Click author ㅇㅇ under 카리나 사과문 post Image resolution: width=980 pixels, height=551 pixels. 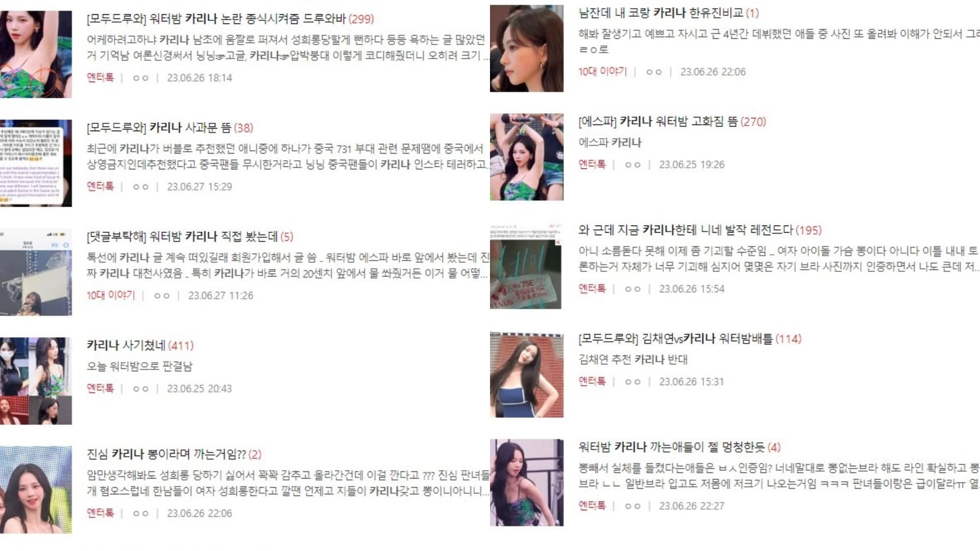tap(141, 187)
